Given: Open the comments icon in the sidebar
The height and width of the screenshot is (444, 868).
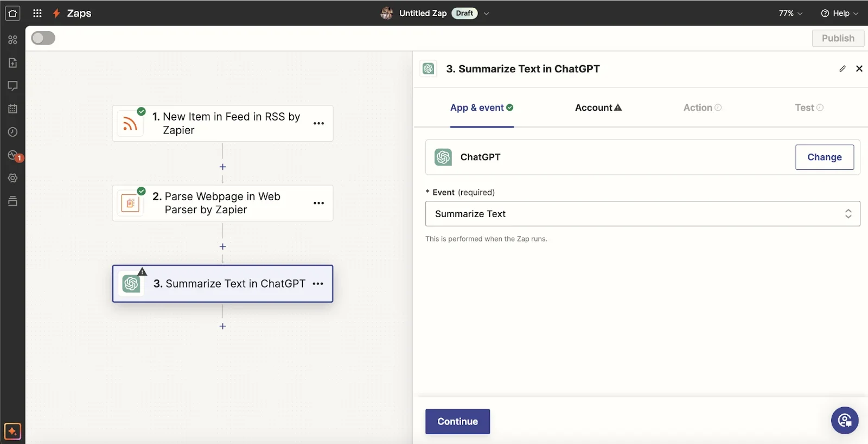Looking at the screenshot, I should [12, 86].
